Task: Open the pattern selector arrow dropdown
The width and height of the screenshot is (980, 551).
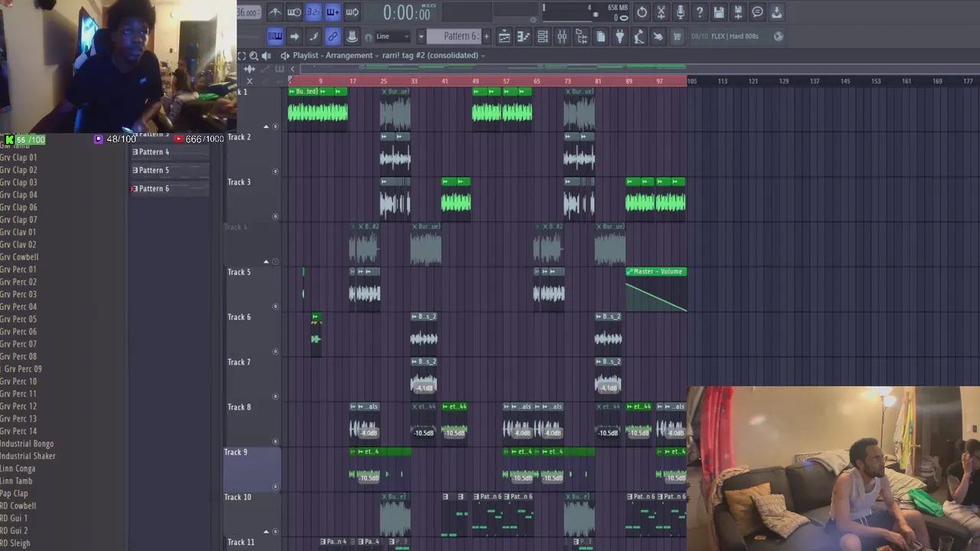Action: [x=420, y=36]
